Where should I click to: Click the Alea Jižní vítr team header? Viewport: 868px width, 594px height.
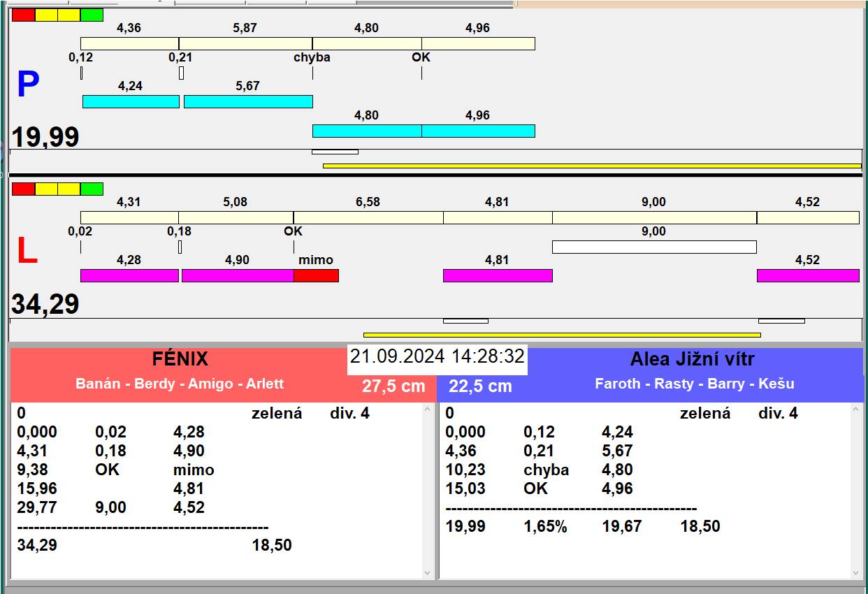(x=692, y=359)
